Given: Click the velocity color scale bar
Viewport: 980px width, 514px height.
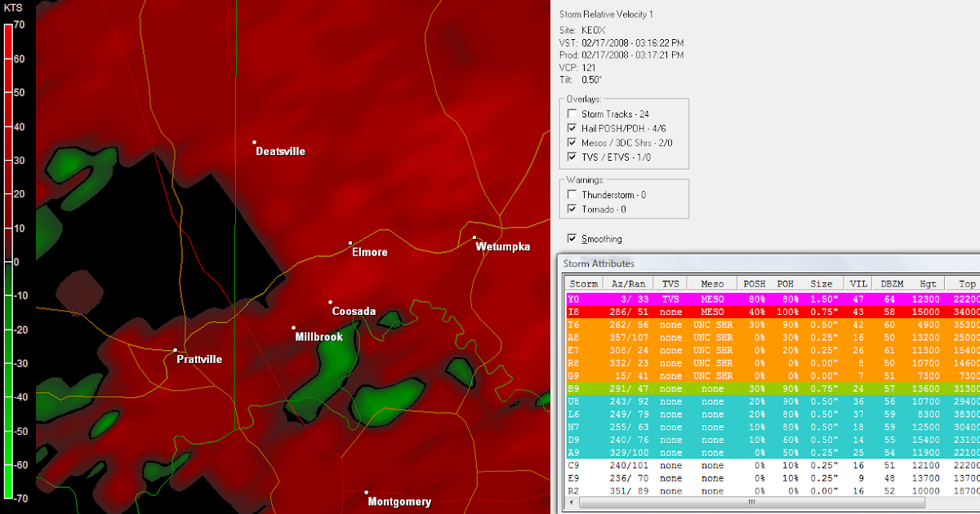Looking at the screenshot, I should (8, 261).
